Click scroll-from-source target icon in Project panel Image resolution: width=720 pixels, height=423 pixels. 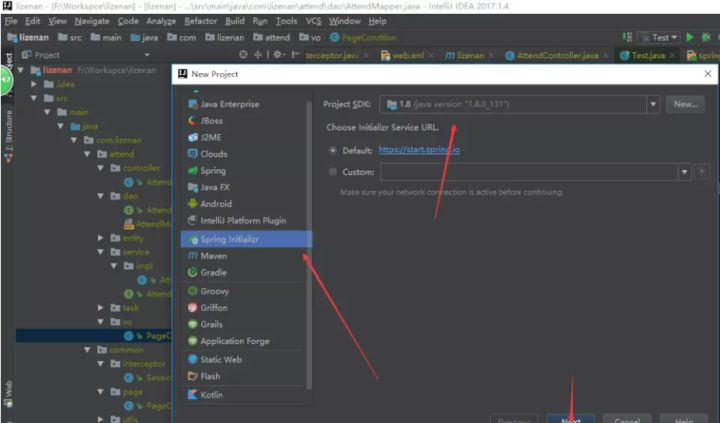pyautogui.click(x=243, y=55)
